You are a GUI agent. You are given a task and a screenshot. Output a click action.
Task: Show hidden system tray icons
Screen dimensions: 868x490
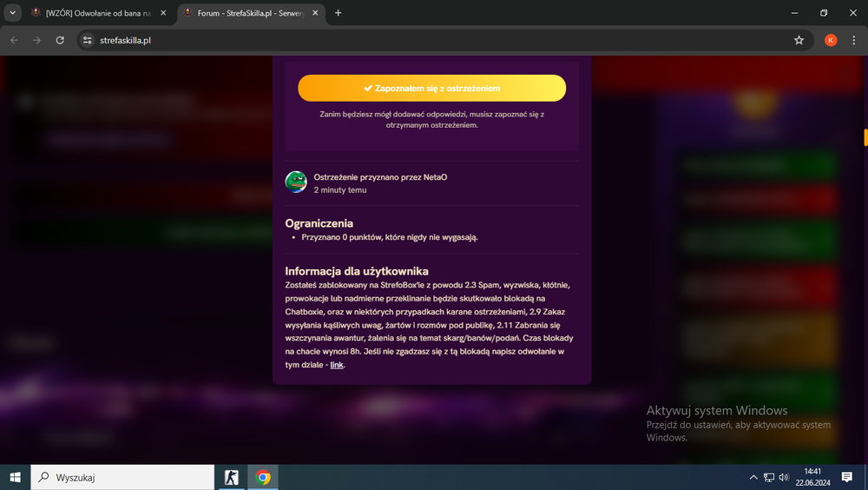pyautogui.click(x=753, y=477)
